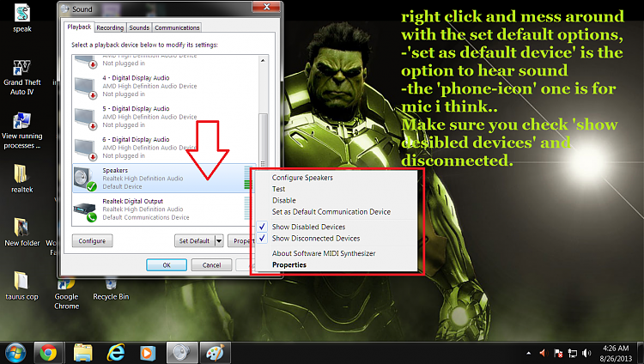The image size is (644, 364).
Task: Show hidden system tray icons
Action: [529, 353]
